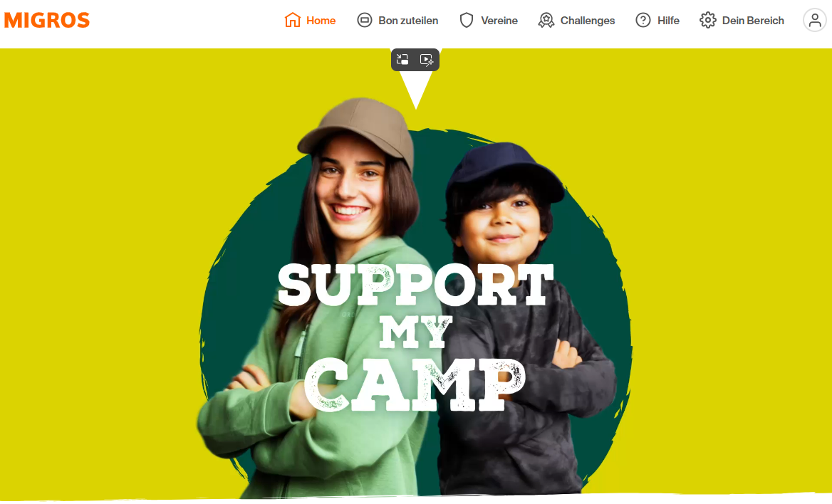Click the SUPPORT MY CAMP headline

[415, 337]
